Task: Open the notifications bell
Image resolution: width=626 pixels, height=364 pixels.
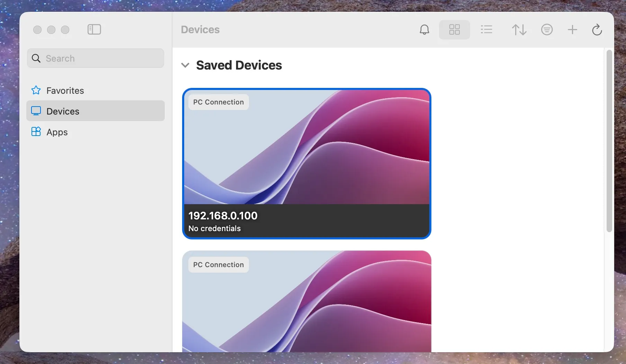Action: click(x=424, y=30)
